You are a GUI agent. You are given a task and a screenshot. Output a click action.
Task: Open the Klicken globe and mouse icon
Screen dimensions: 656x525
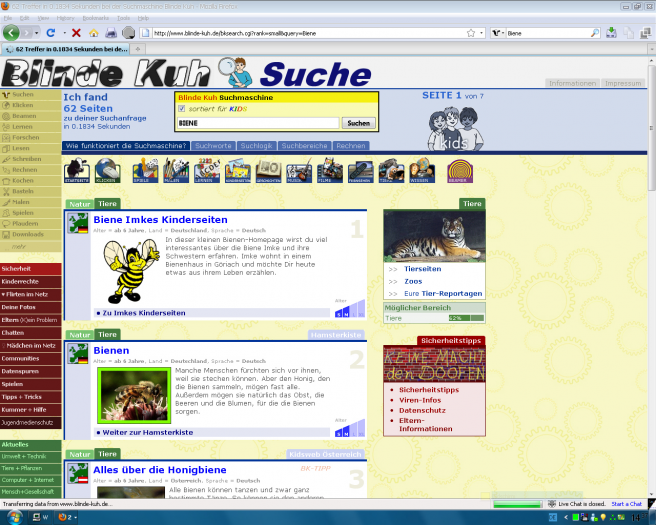click(x=108, y=170)
